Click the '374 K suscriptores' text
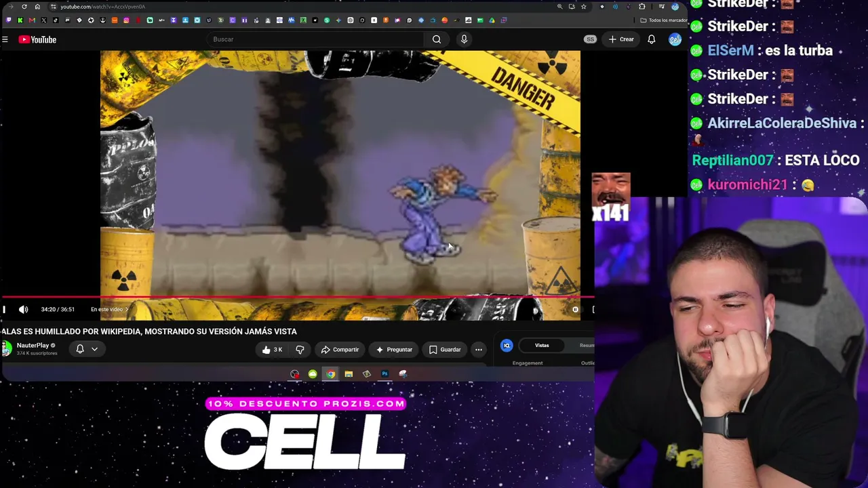The width and height of the screenshot is (868, 488). point(37,353)
